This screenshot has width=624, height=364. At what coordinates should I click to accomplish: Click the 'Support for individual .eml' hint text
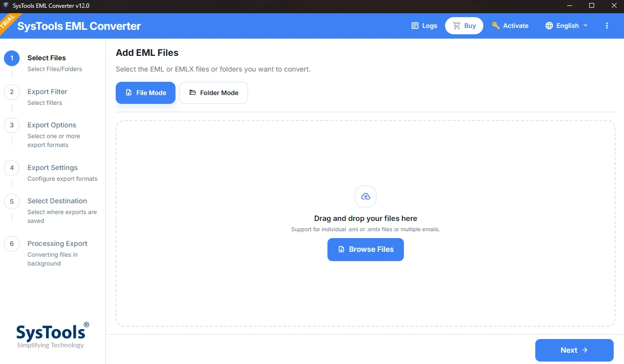click(366, 229)
